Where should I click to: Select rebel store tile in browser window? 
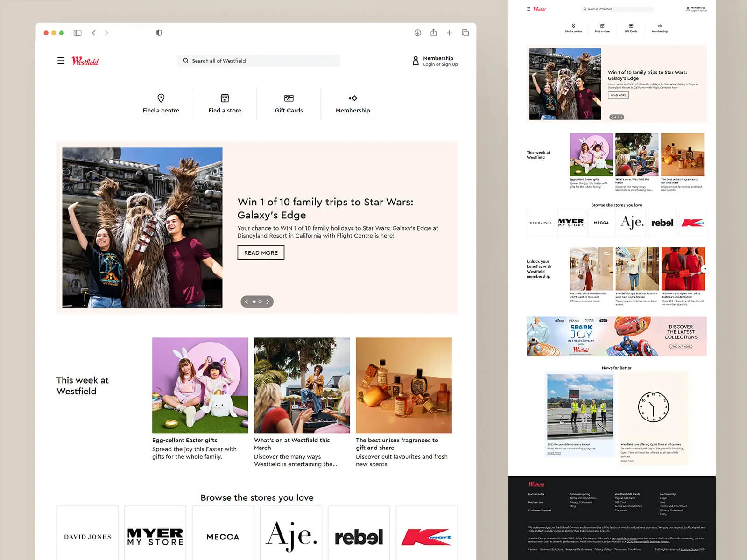(359, 533)
